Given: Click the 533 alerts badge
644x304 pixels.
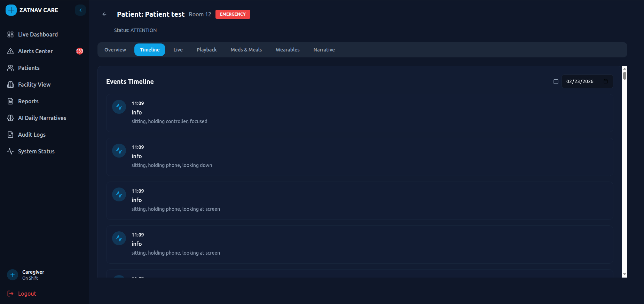Looking at the screenshot, I should pos(80,51).
